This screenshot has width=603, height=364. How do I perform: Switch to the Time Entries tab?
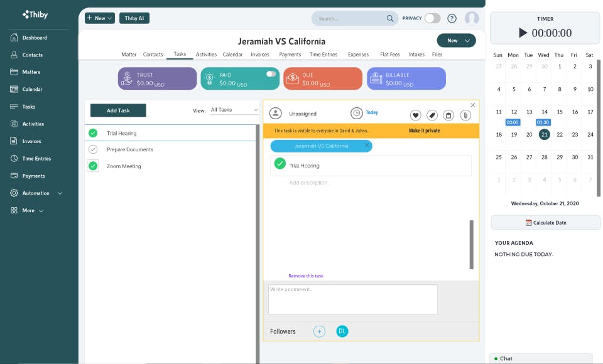[x=323, y=55]
